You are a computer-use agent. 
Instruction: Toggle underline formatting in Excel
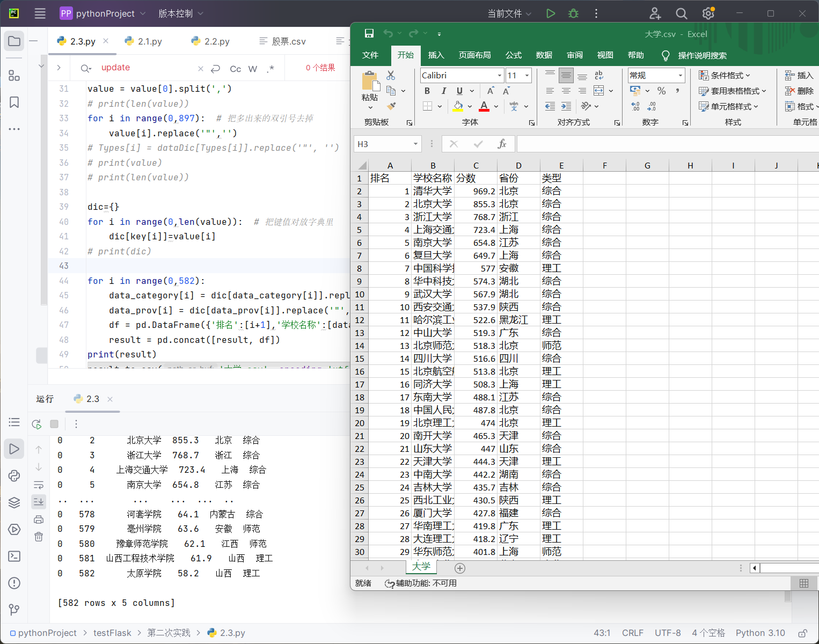pyautogui.click(x=459, y=91)
